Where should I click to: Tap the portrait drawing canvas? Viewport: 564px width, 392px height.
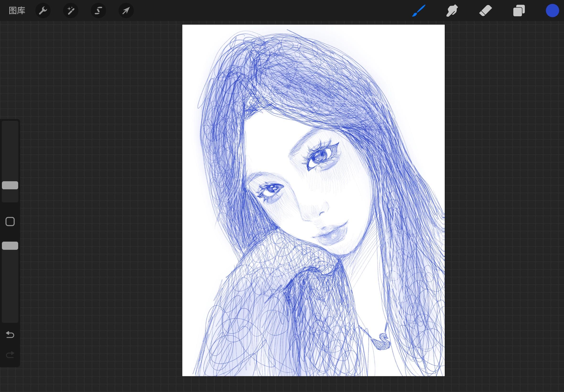click(313, 200)
